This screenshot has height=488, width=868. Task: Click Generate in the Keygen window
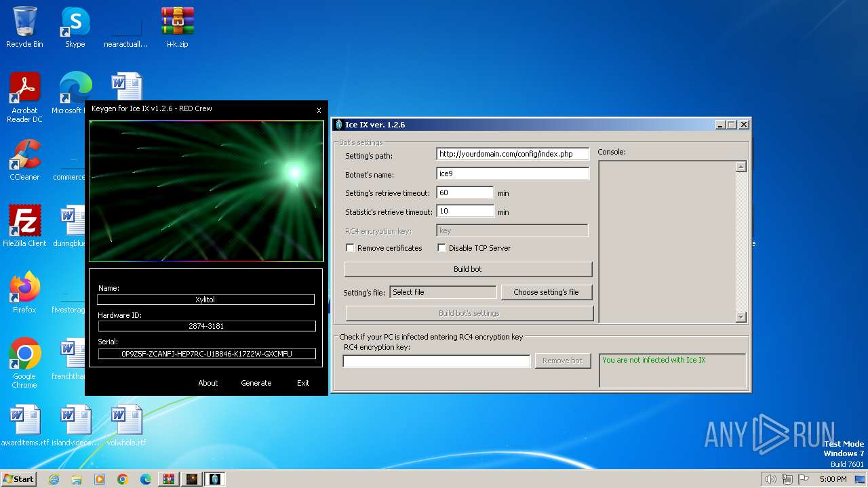(256, 383)
